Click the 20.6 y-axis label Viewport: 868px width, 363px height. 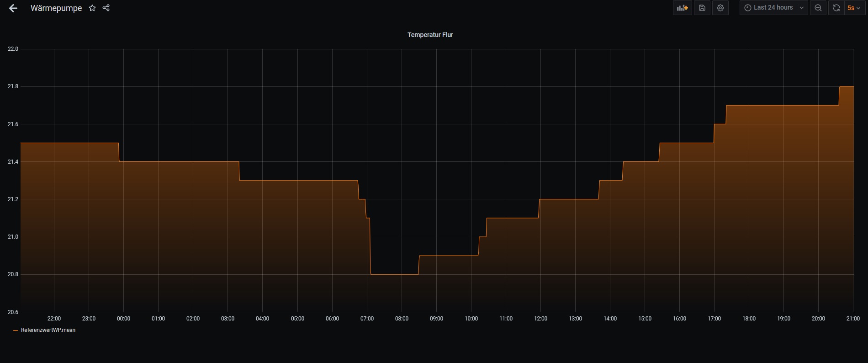13,312
